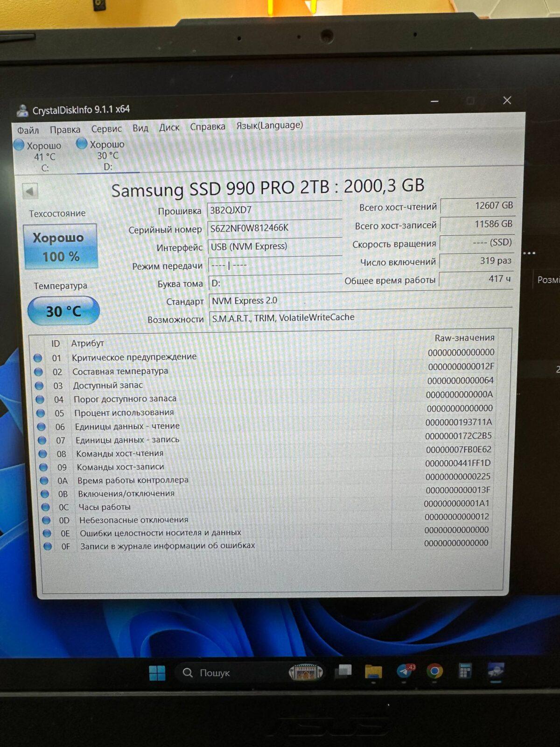Click the status dot for Небезопасные отключения

point(46,520)
